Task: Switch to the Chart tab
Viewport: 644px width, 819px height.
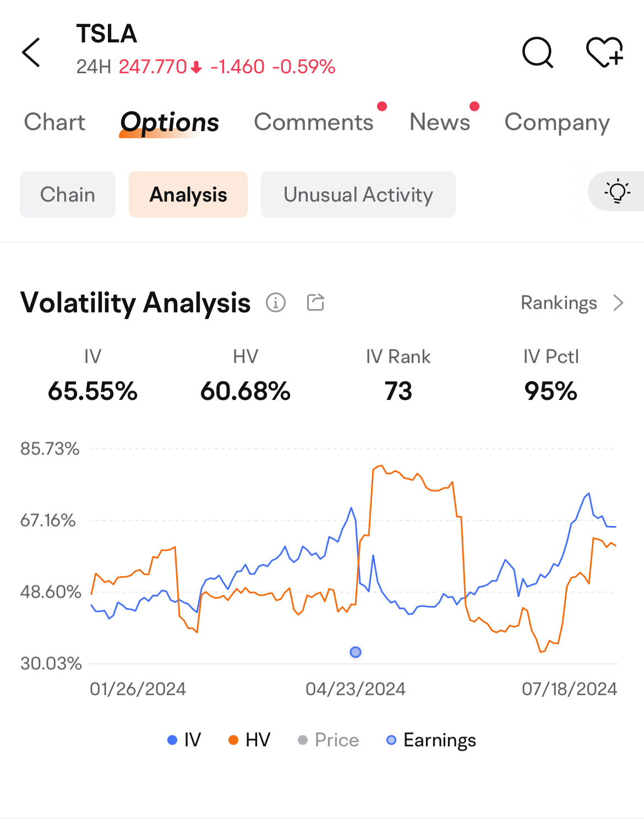Action: pyautogui.click(x=54, y=122)
